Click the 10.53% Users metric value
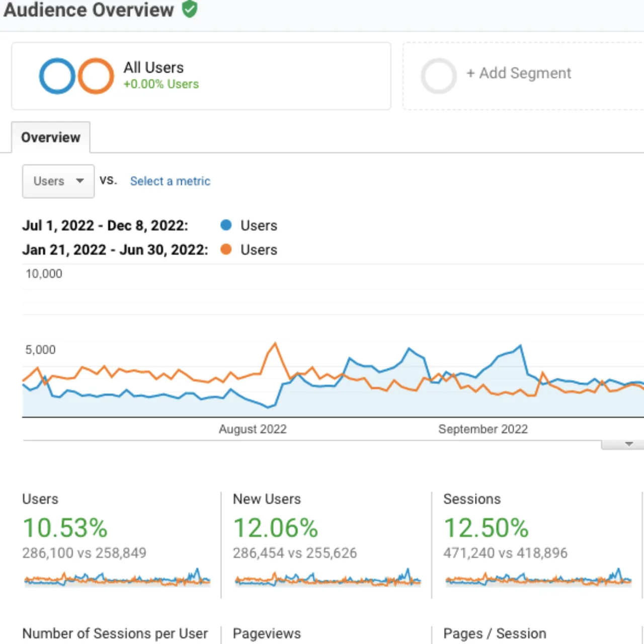644x644 pixels. coord(65,528)
